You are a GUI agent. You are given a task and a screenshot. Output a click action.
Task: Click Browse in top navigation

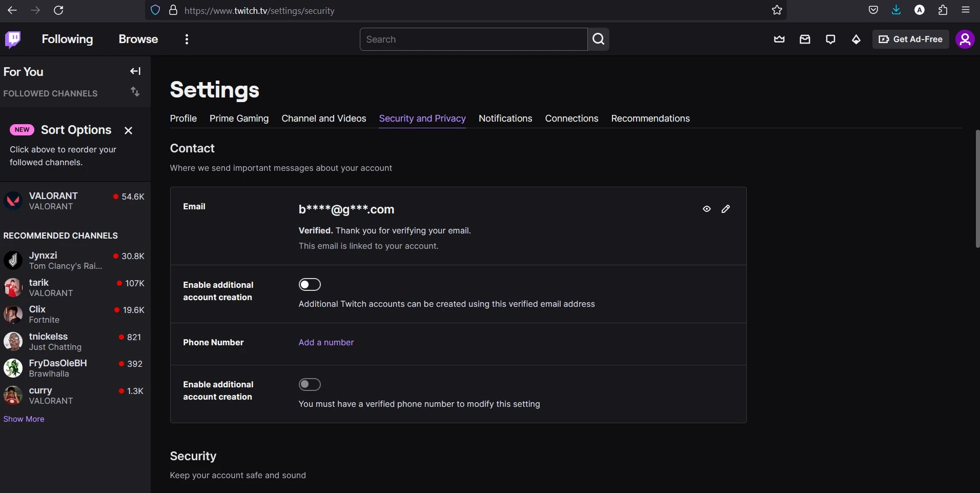(138, 40)
